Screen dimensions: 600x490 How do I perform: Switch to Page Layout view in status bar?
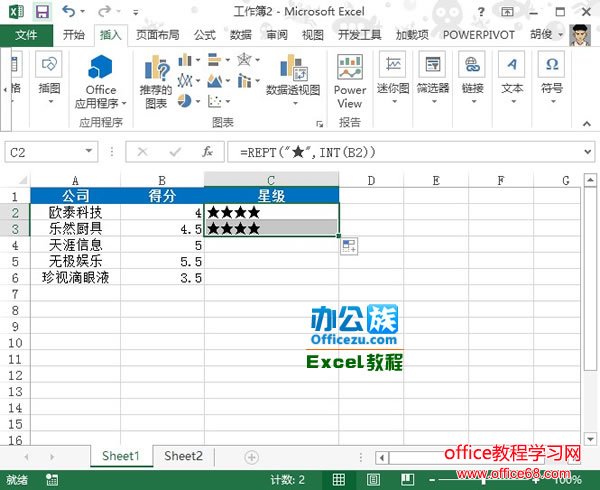click(x=373, y=480)
